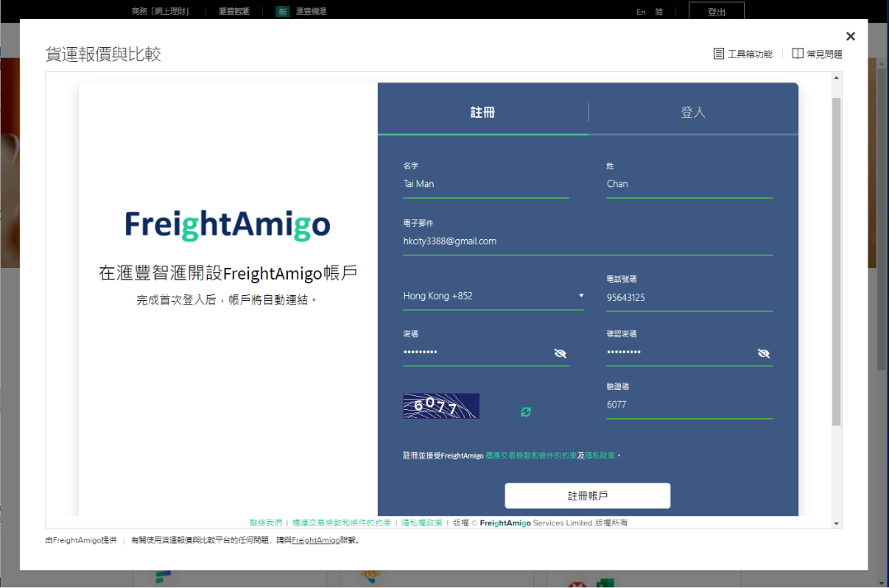Viewport: 889px width, 588px height.
Task: Show the 密碼 password field characters
Action: click(x=560, y=353)
